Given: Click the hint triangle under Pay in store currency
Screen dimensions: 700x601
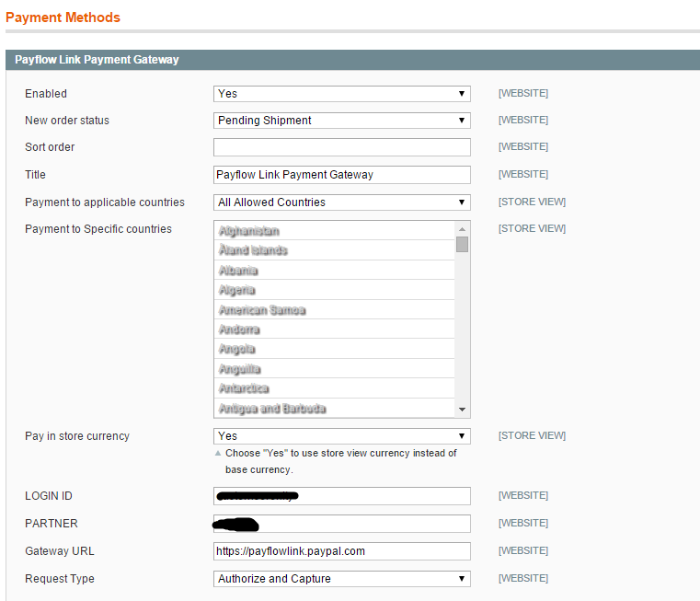Looking at the screenshot, I should 218,453.
